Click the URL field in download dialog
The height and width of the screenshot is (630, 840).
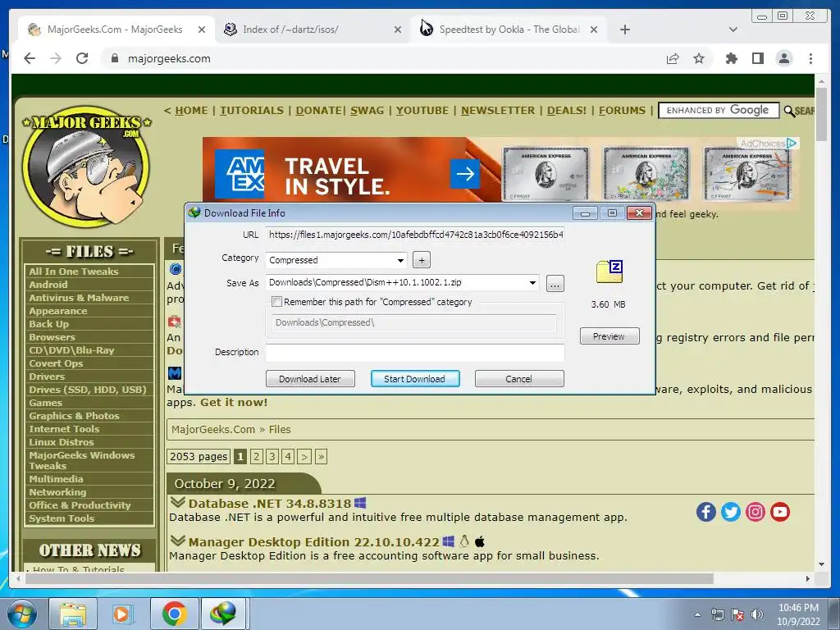[414, 235]
